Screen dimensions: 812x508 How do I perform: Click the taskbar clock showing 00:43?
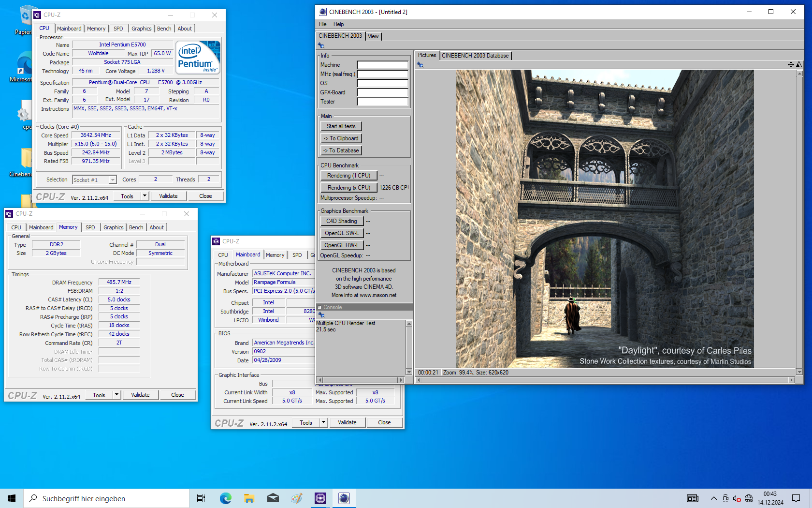point(770,498)
